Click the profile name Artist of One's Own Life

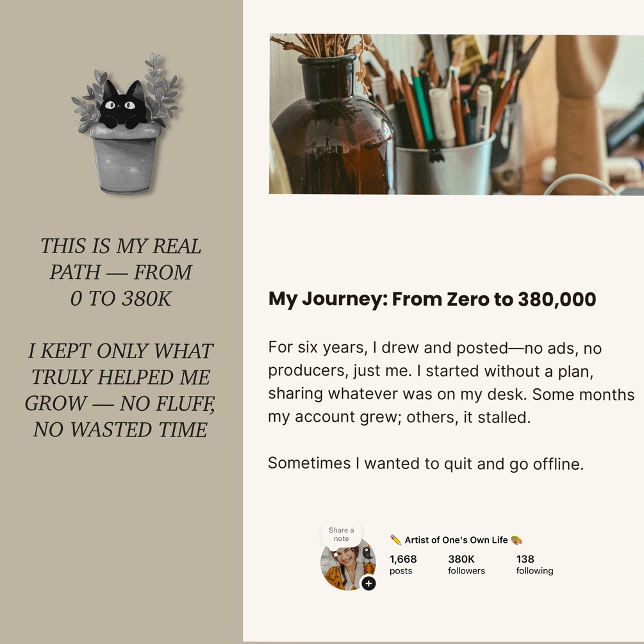[x=456, y=540]
